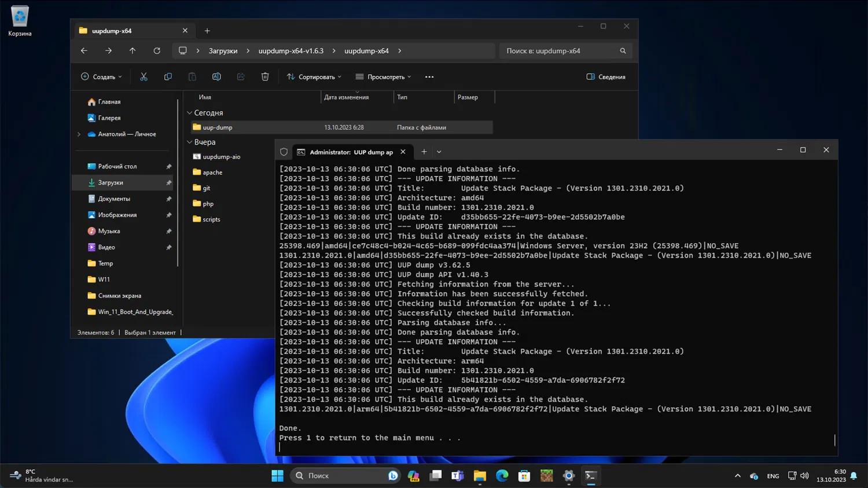Open the Просмотреть view dropdown
The width and height of the screenshot is (868, 488).
pos(383,77)
